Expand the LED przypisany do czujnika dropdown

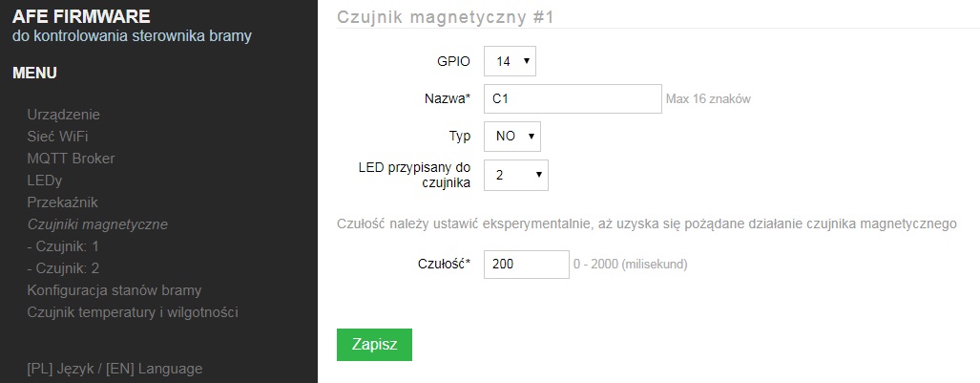point(516,175)
